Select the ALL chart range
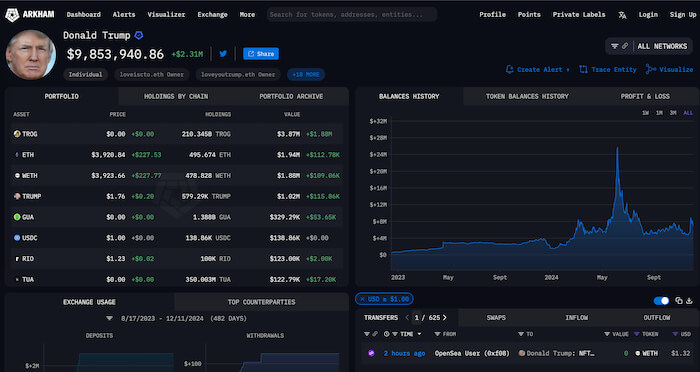This screenshot has width=700, height=372. pos(688,113)
